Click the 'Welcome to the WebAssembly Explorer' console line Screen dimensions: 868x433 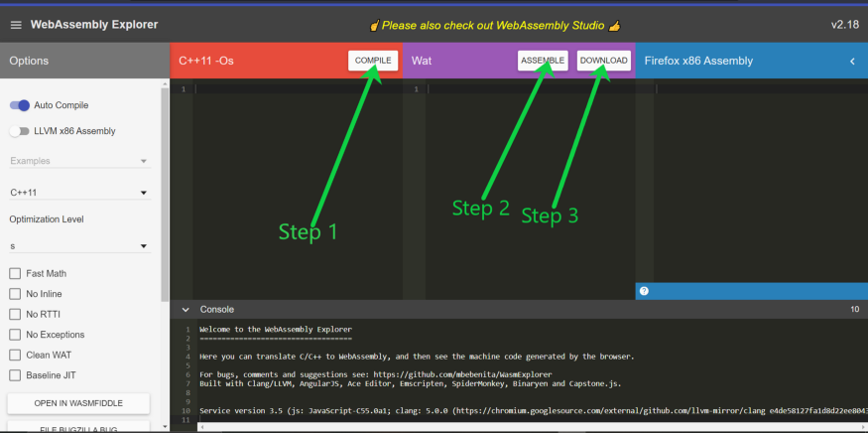click(x=276, y=330)
